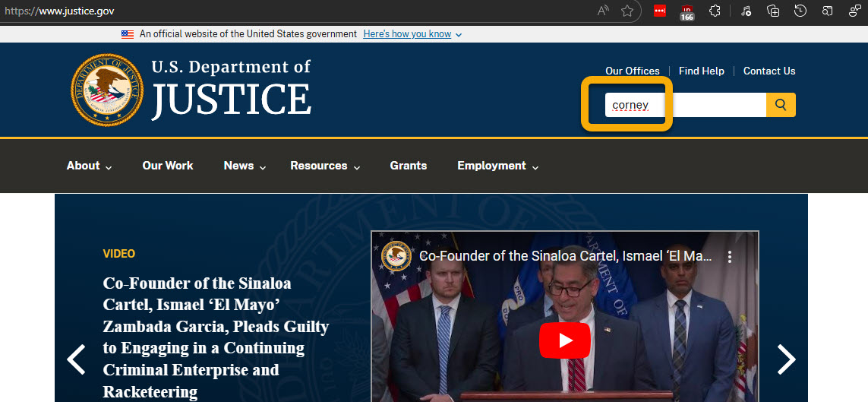Click the Department of Justice seal logo
The height and width of the screenshot is (402, 868).
[x=107, y=90]
